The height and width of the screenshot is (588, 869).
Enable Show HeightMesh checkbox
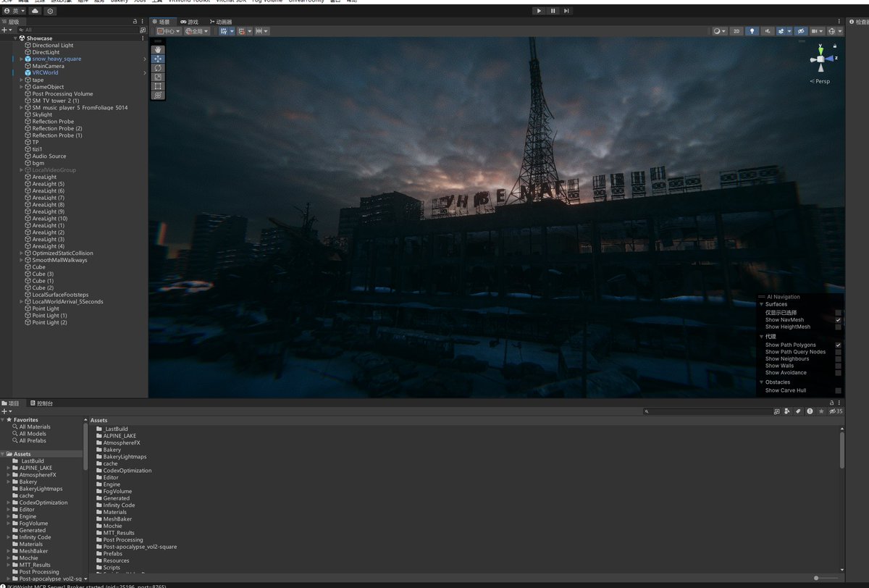(838, 327)
